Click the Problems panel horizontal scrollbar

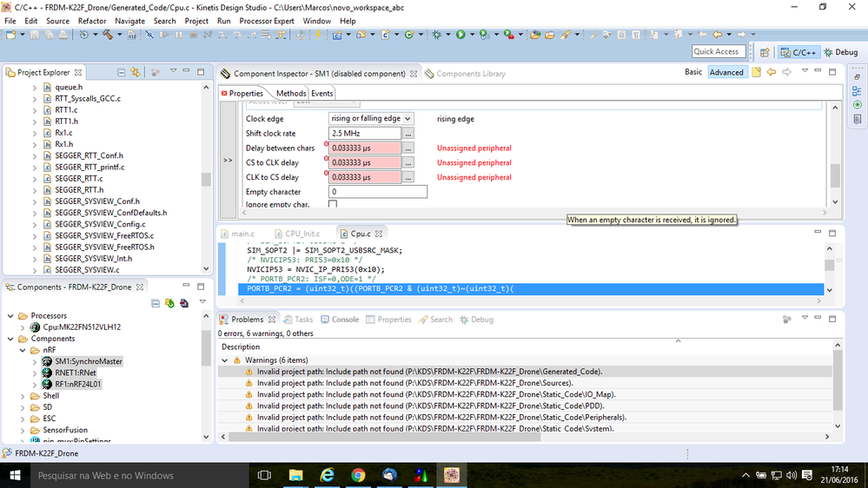coord(385,437)
